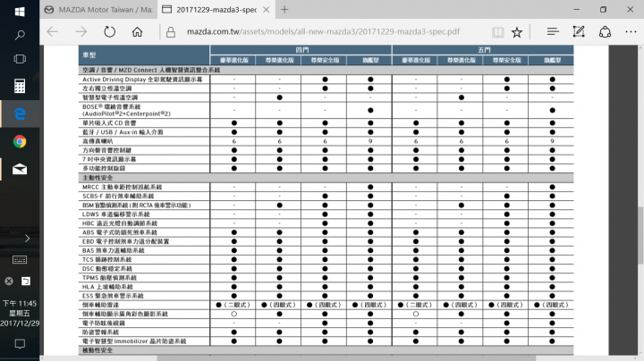The width and height of the screenshot is (644, 361).
Task: Click the Active Driving Display row label
Action: click(142, 80)
